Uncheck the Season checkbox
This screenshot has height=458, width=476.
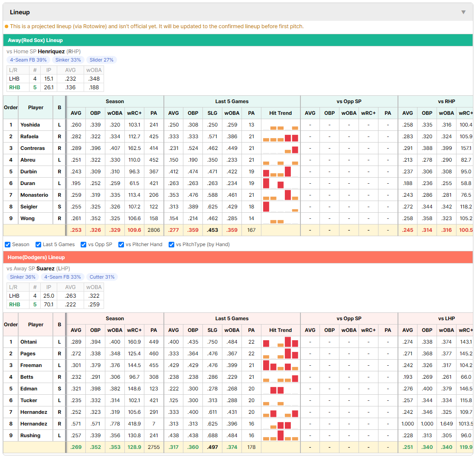pos(8,245)
